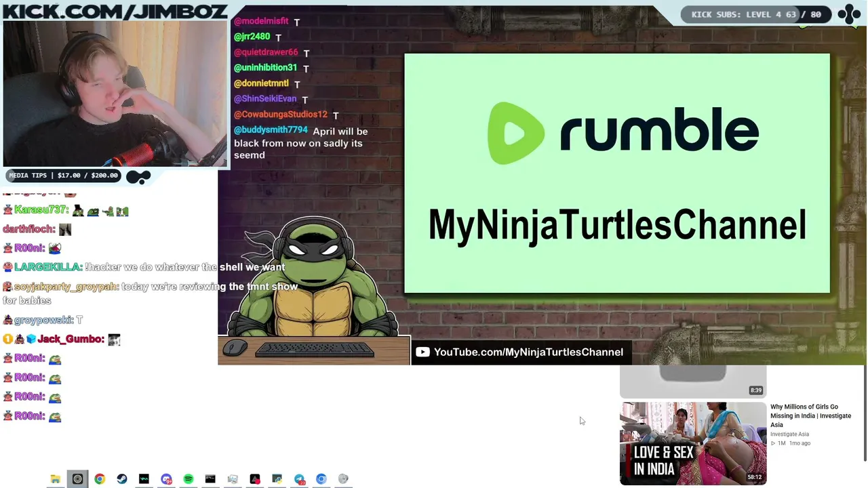Open Discord from the taskbar
The width and height of the screenshot is (868, 488).
pos(166,479)
